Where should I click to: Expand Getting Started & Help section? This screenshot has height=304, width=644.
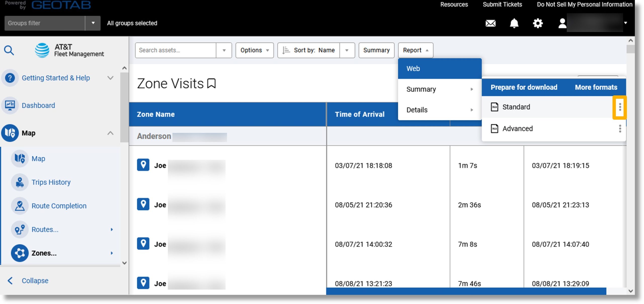[110, 78]
